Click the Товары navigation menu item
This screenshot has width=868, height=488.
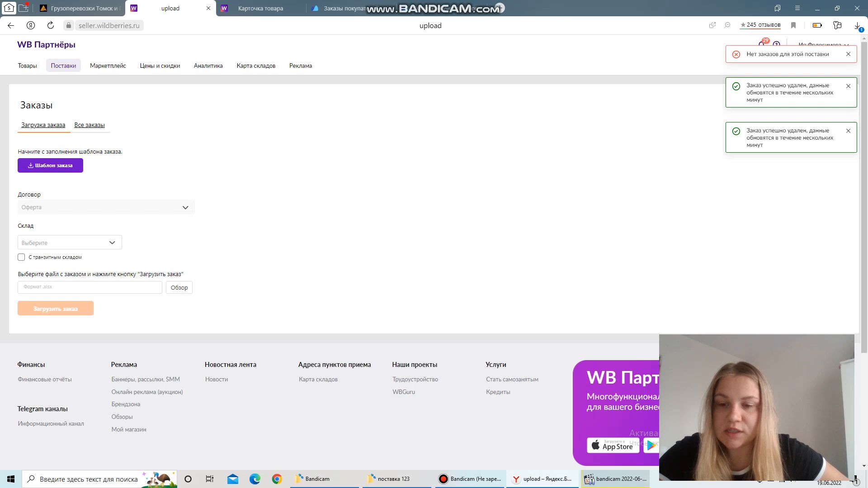[27, 66]
